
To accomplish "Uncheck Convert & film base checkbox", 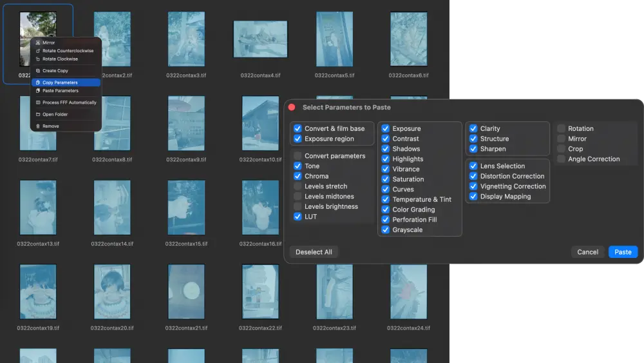I will [298, 129].
